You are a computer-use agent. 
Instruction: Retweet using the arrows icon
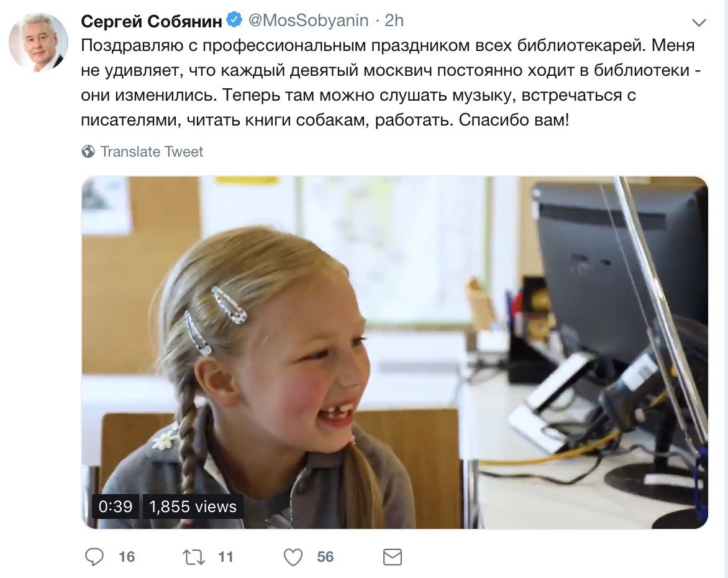pyautogui.click(x=194, y=557)
